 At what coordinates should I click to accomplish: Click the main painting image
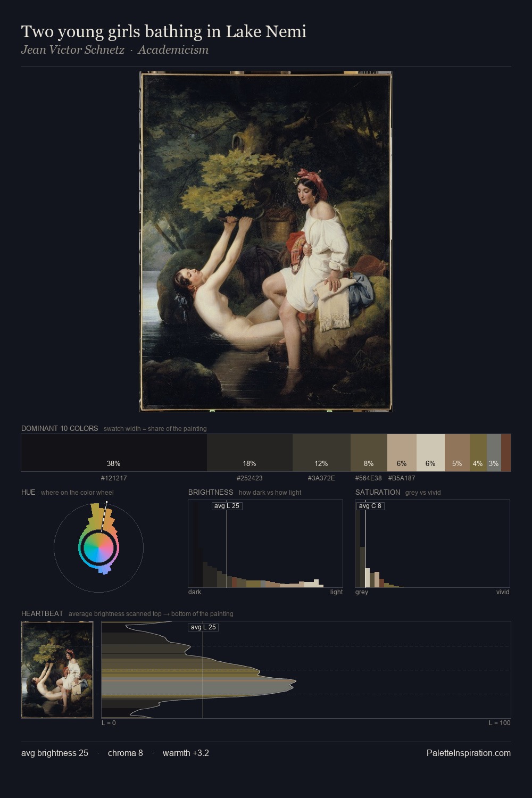point(265,242)
